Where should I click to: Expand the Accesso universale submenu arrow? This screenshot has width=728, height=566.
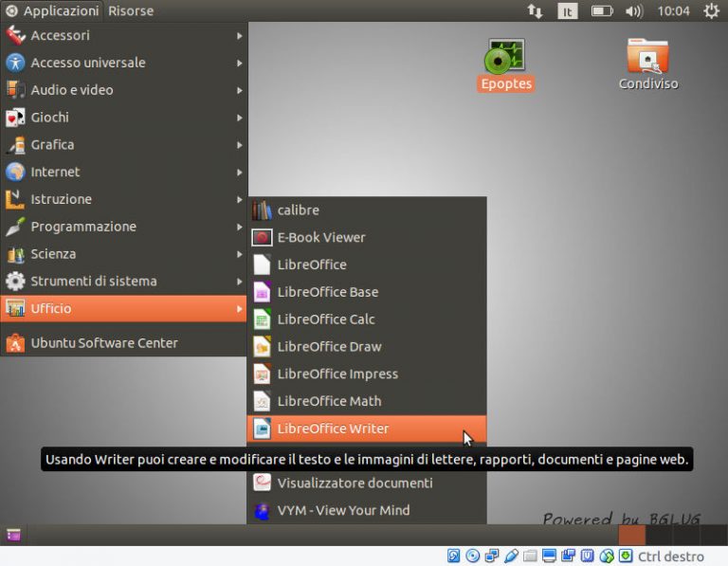click(239, 63)
